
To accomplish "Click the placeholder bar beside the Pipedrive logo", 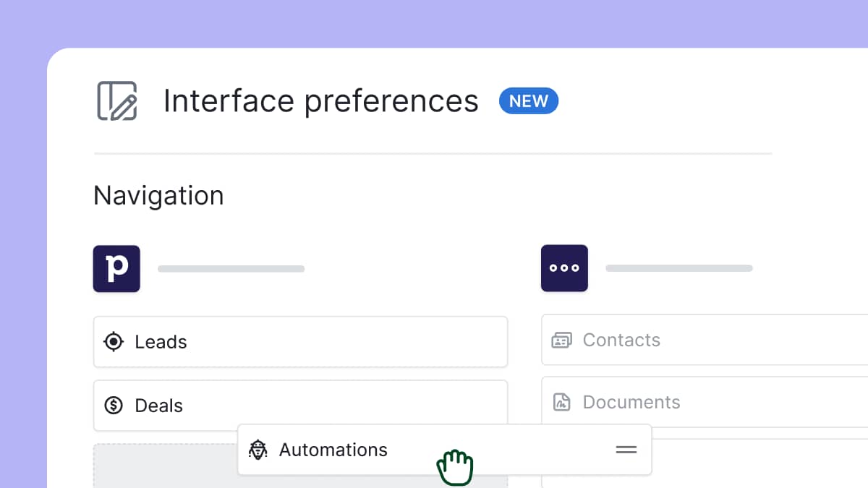I will [231, 268].
